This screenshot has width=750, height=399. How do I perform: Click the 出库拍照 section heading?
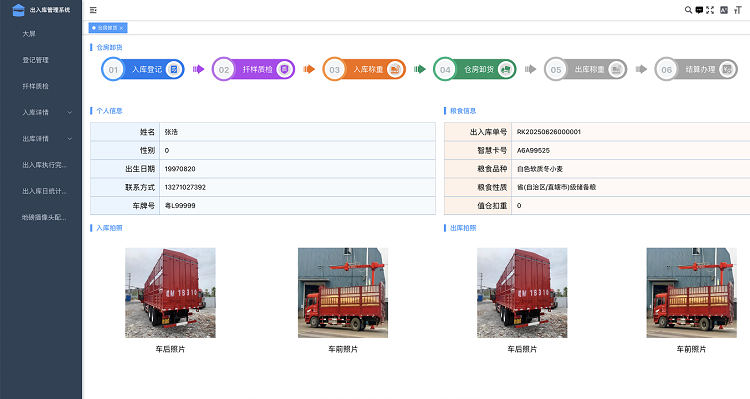pos(463,228)
